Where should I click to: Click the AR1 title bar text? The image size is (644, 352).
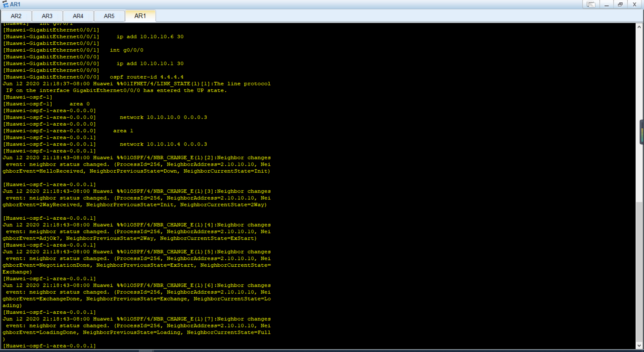pos(15,4)
